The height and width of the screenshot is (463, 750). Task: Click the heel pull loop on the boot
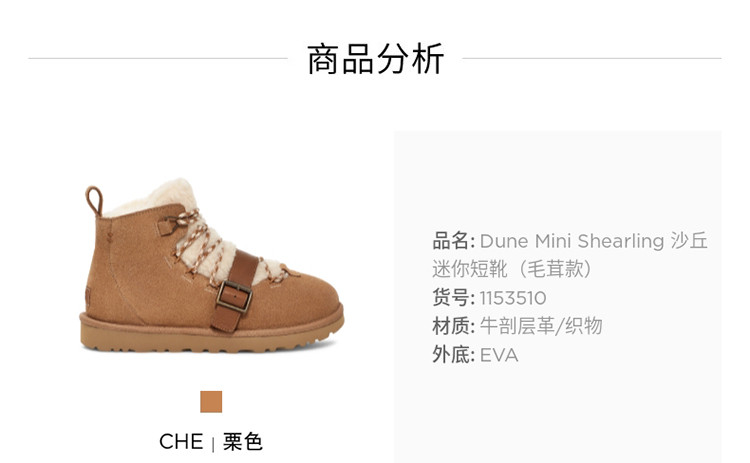pos(94,200)
